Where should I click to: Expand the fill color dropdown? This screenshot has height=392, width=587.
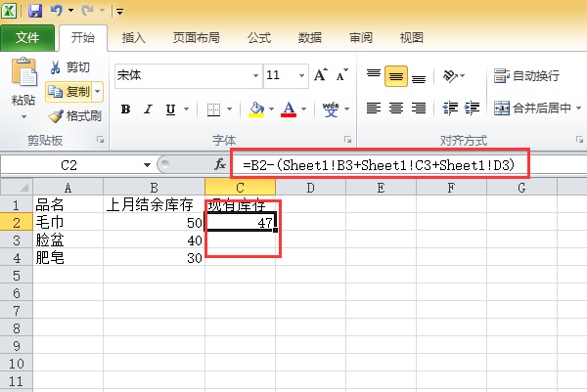tap(271, 109)
